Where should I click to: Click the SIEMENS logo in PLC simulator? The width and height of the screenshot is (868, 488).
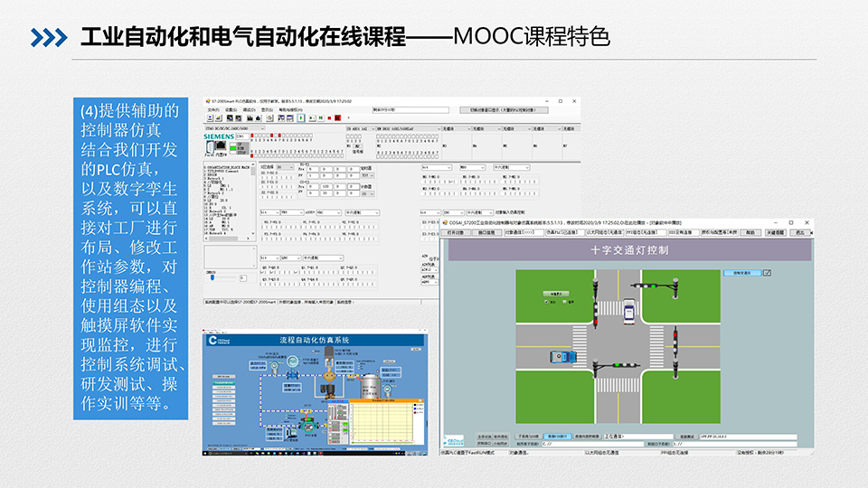pyautogui.click(x=219, y=136)
